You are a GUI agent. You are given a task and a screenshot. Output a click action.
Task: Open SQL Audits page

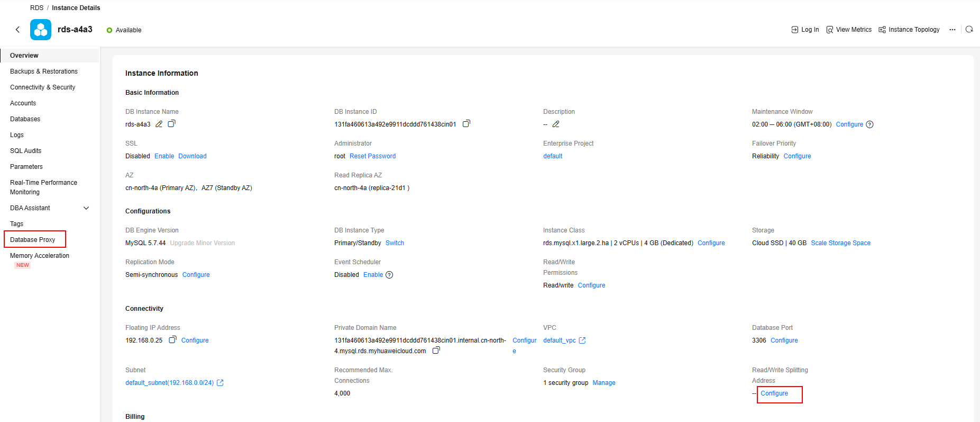click(x=26, y=151)
